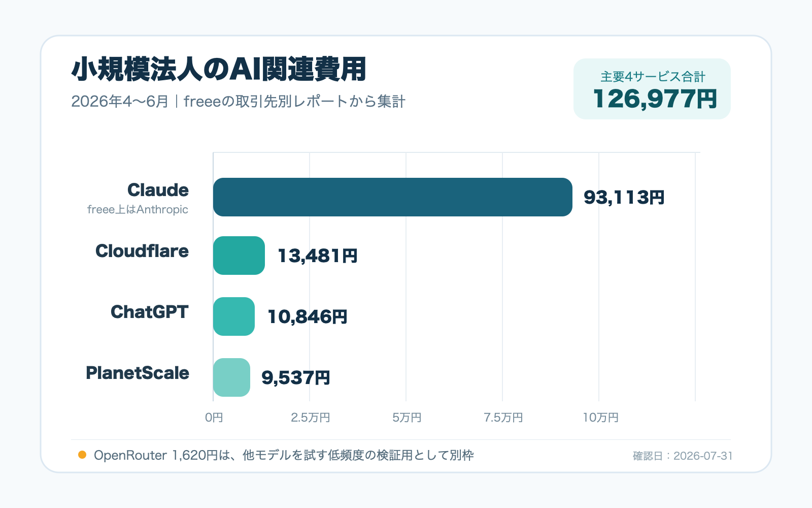
Task: Click the OpenRouter 1,620円 footnote text
Action: tap(284, 455)
